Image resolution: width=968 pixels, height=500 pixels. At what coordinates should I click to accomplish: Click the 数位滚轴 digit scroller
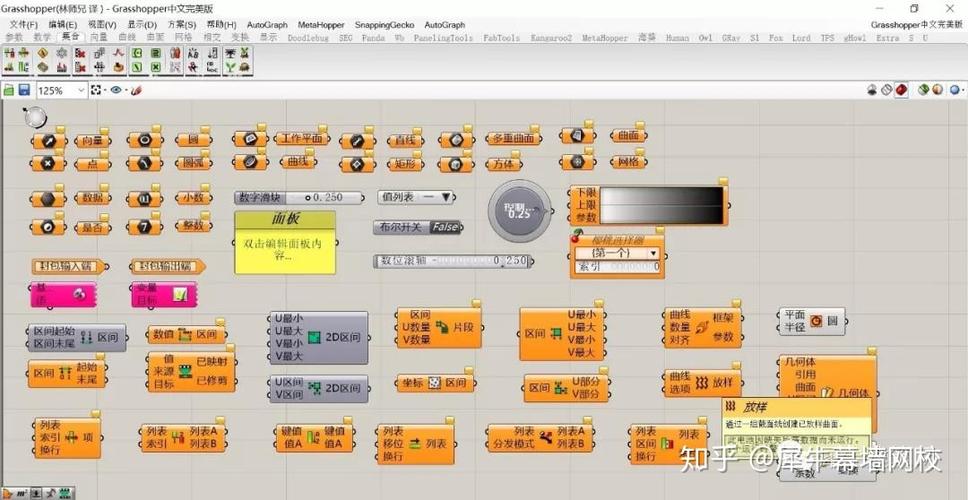pos(453,261)
